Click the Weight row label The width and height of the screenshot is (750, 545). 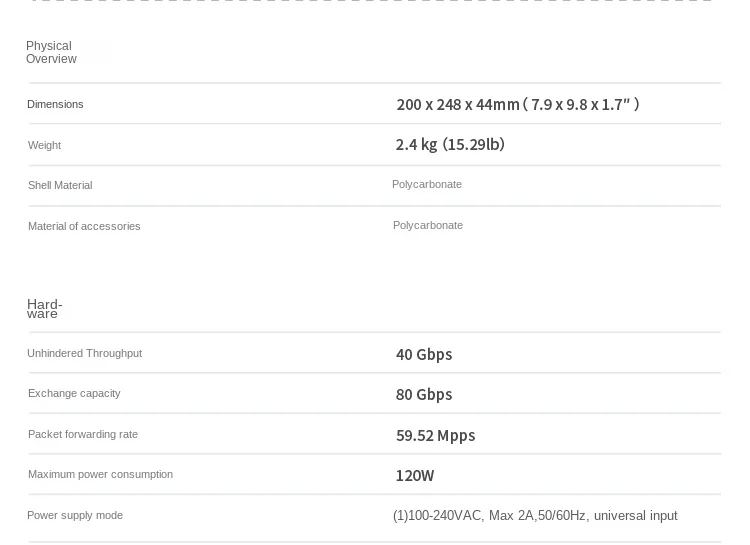[x=44, y=145]
